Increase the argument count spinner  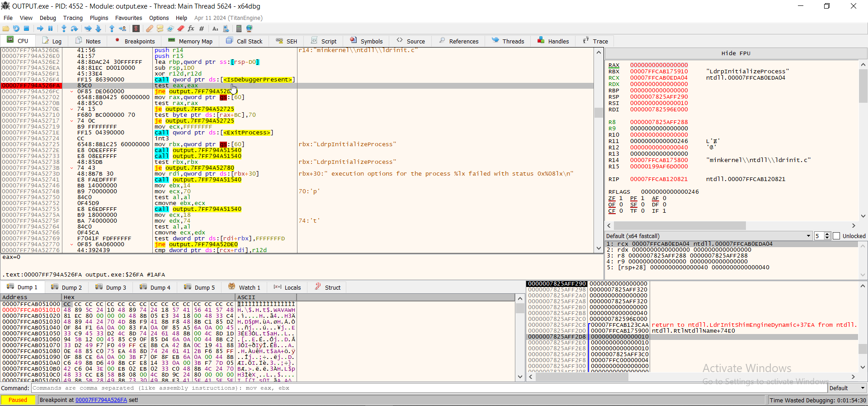827,234
